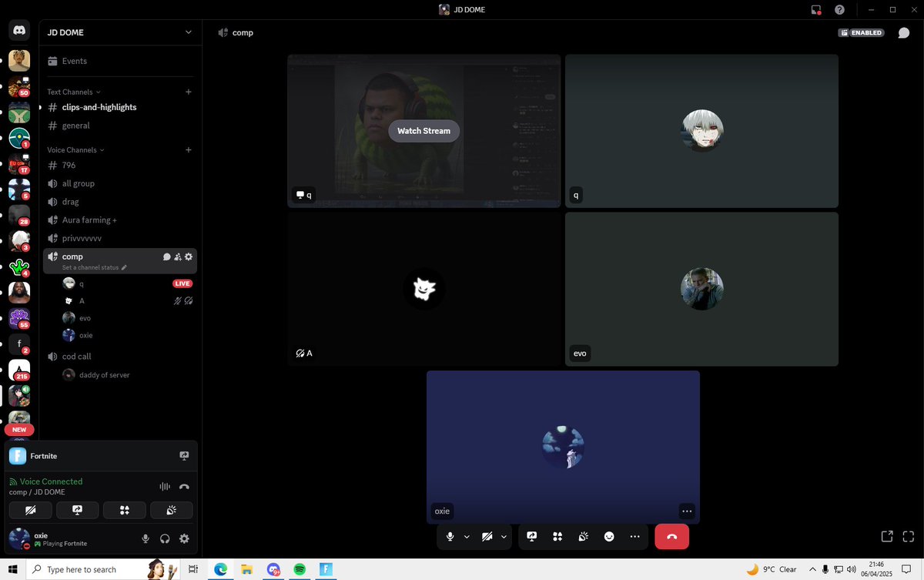Disconnect via the Voice Connected panel phone icon
The height and width of the screenshot is (580, 924).
tap(184, 487)
